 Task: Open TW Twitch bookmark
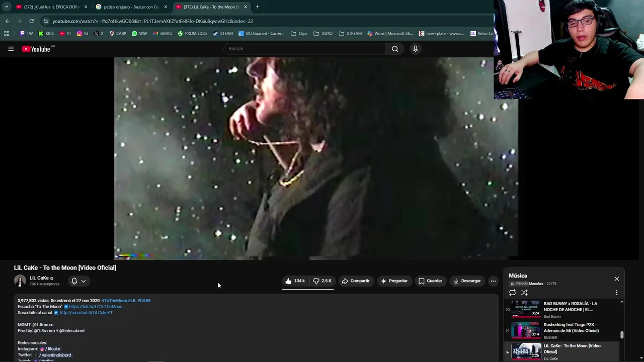pyautogui.click(x=26, y=34)
